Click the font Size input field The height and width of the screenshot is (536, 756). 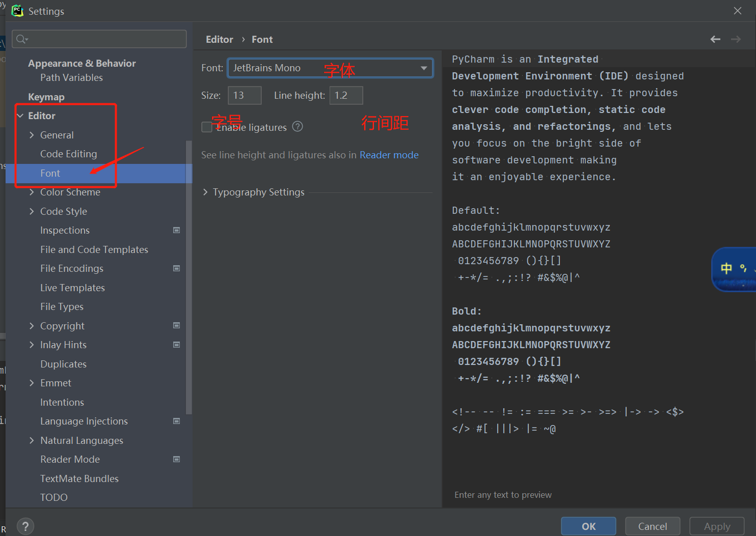pyautogui.click(x=245, y=95)
